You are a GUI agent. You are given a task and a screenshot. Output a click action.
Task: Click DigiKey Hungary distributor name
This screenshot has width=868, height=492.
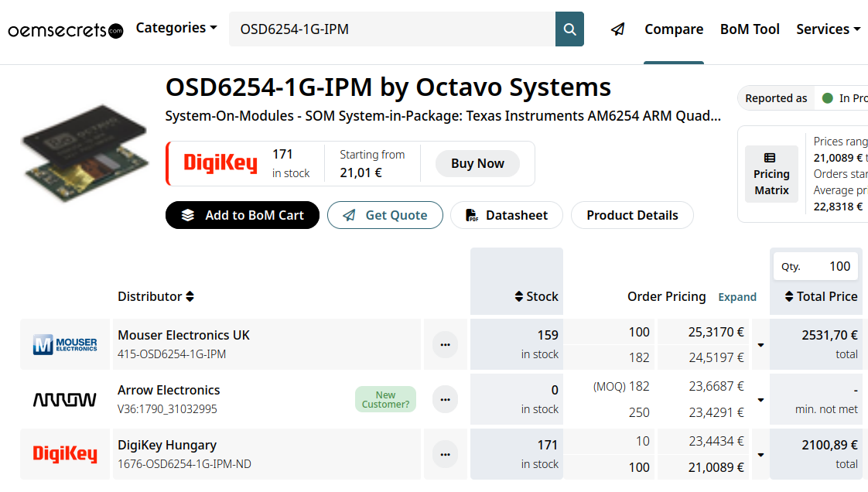(x=166, y=445)
